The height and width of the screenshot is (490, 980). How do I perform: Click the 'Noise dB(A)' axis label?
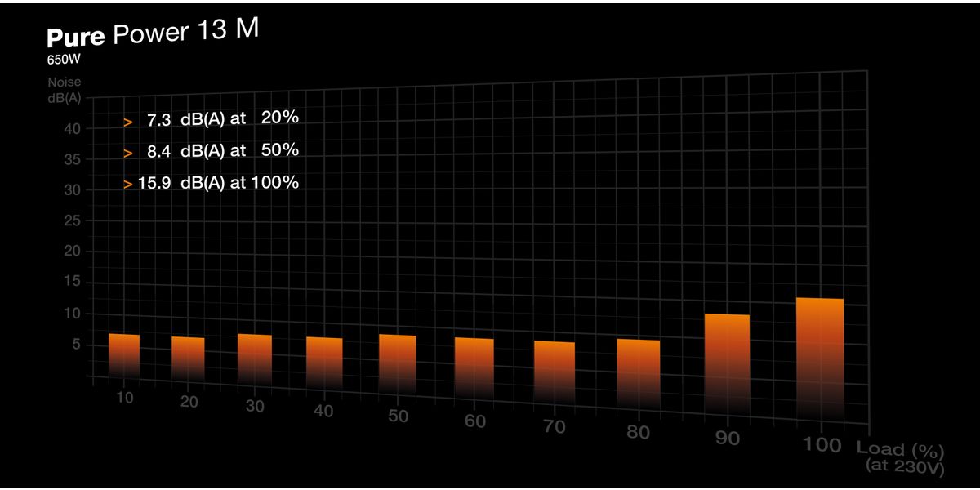click(65, 89)
